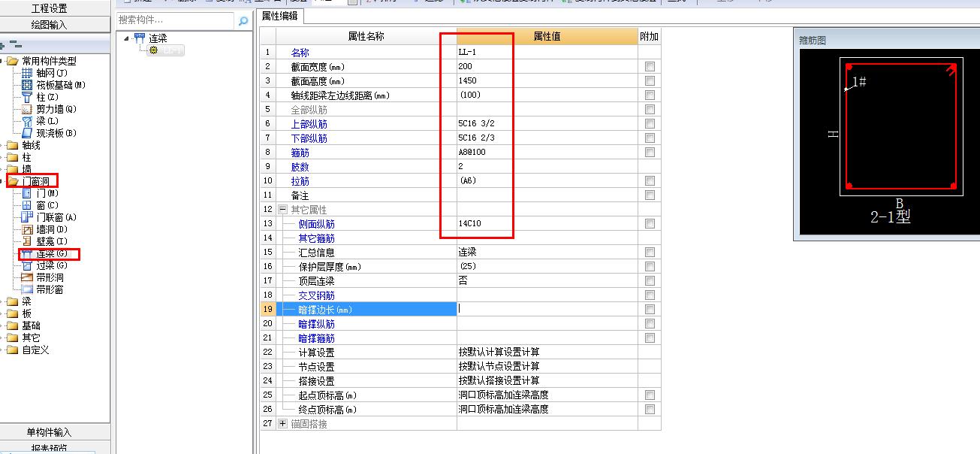Edit the 暗撑边长 value field
Viewport: 980px width, 454px height.
[547, 310]
